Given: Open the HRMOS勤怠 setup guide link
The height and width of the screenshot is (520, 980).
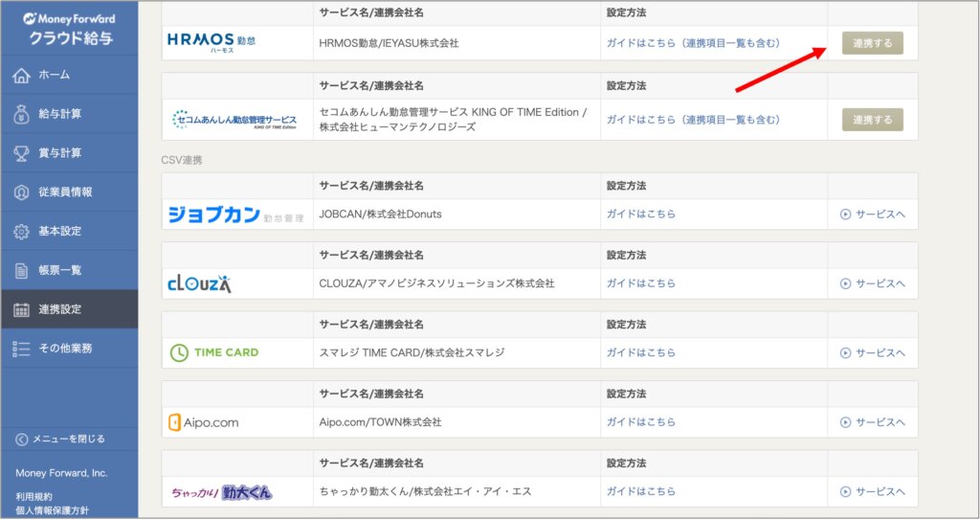Looking at the screenshot, I should (693, 43).
